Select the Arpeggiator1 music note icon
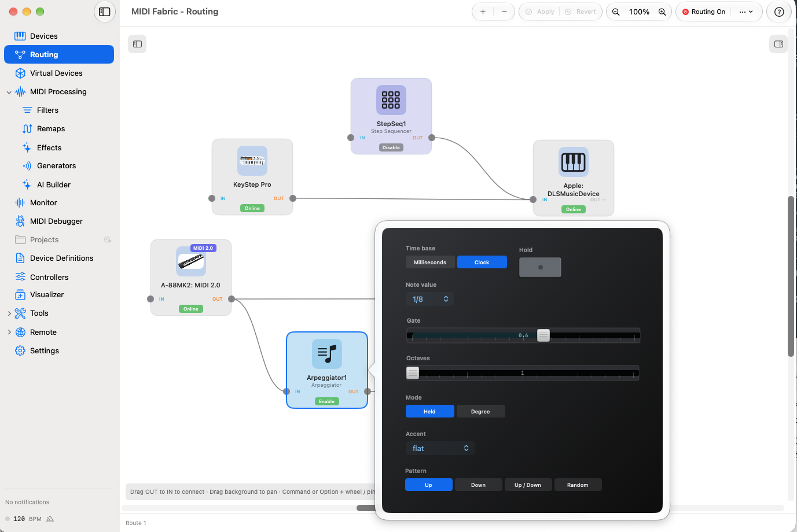797x532 pixels. tap(327, 354)
